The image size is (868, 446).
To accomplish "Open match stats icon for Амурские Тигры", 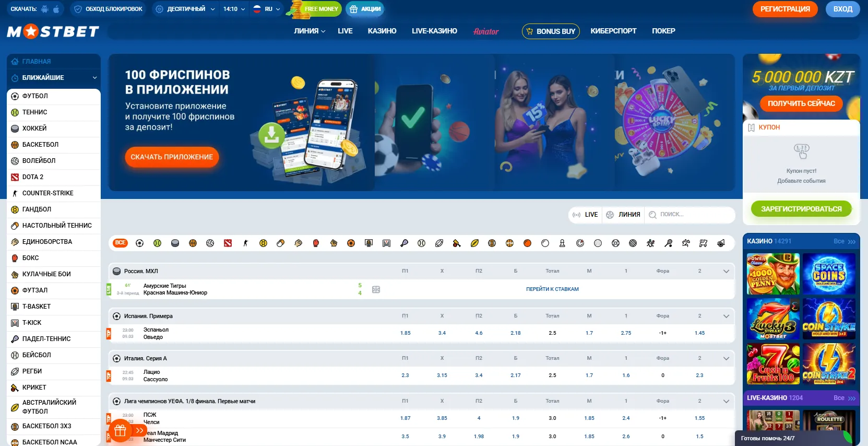I will point(376,289).
